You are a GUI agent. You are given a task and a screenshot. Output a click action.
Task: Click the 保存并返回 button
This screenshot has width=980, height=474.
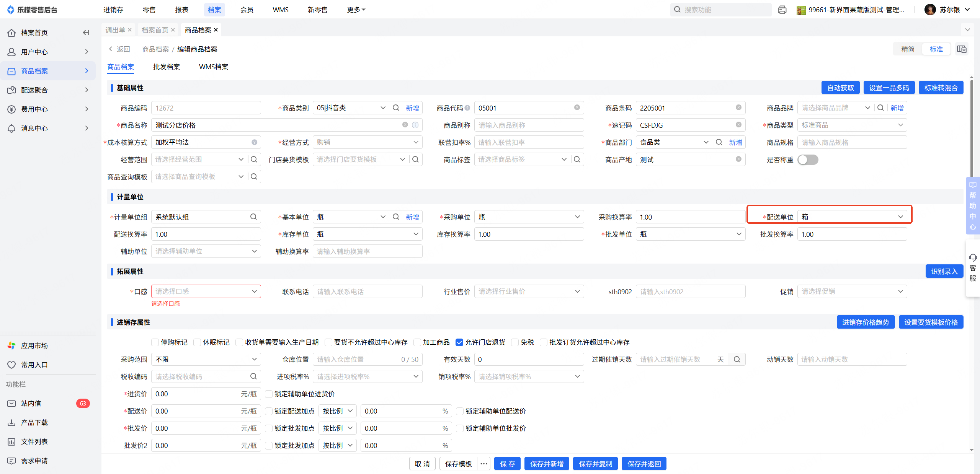(x=644, y=464)
